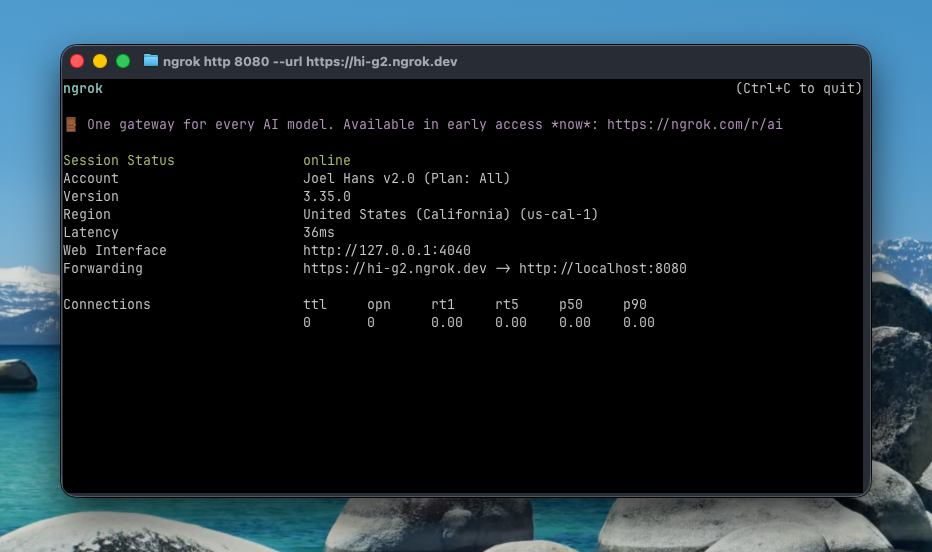Click the terminal title 'ngrok http 8080 --url'
This screenshot has height=552, width=932.
coord(232,62)
